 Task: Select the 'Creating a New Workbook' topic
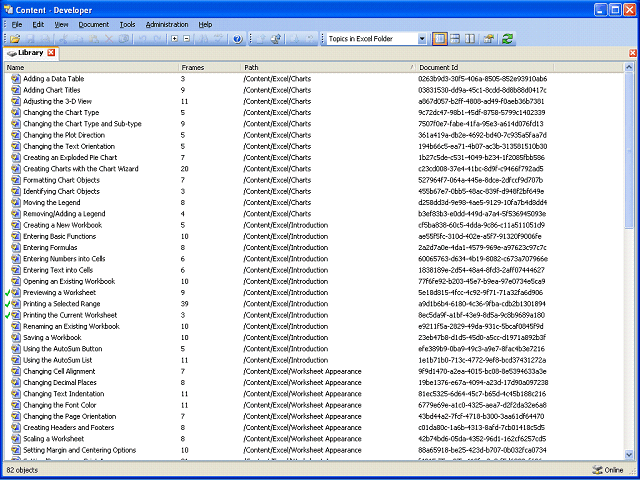coord(62,225)
